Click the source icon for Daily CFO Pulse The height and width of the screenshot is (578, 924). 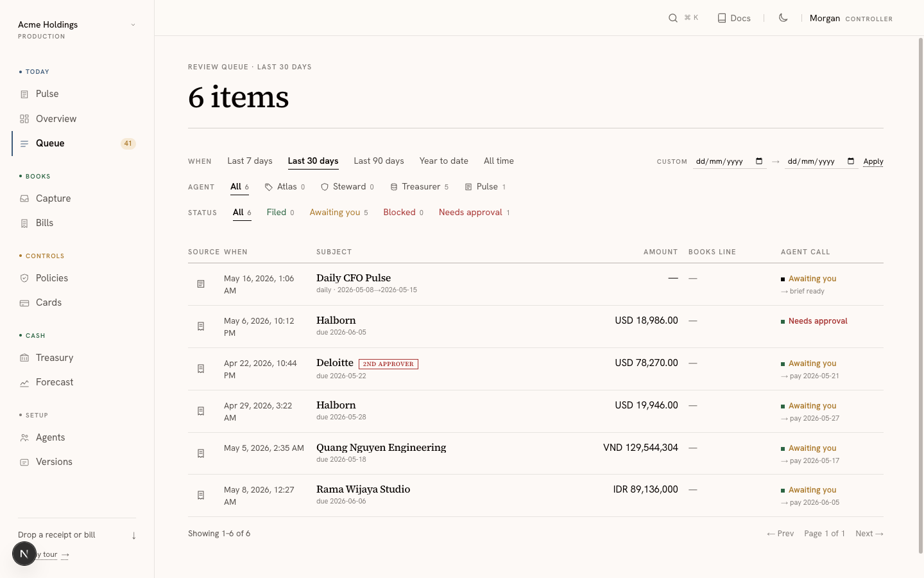pos(201,284)
